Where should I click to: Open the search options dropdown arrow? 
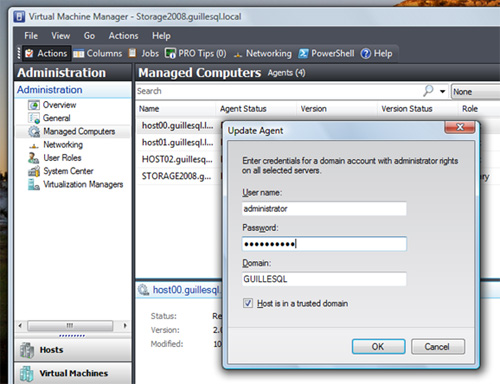(x=443, y=91)
